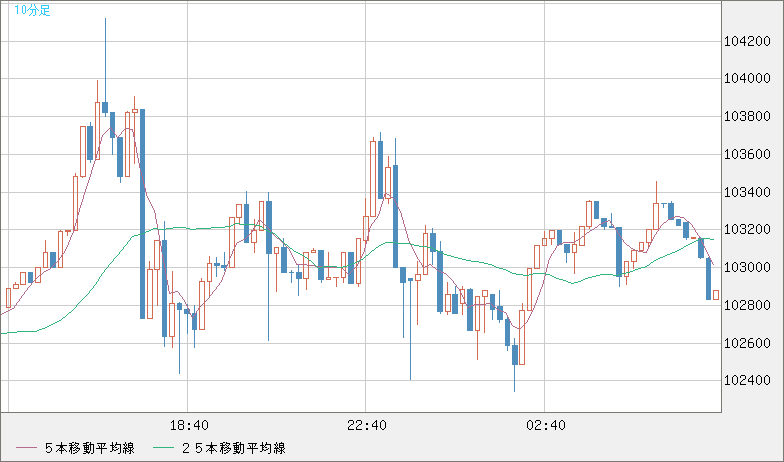The width and height of the screenshot is (784, 462).
Task: Click the ５本移動平均線 legend label
Action: (x=90, y=448)
